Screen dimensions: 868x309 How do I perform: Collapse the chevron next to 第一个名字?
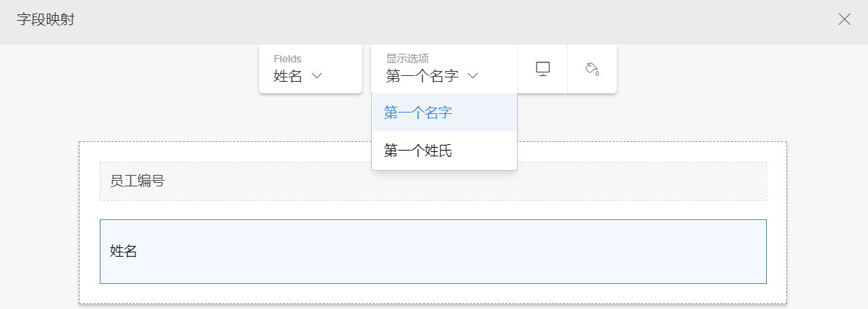click(472, 76)
